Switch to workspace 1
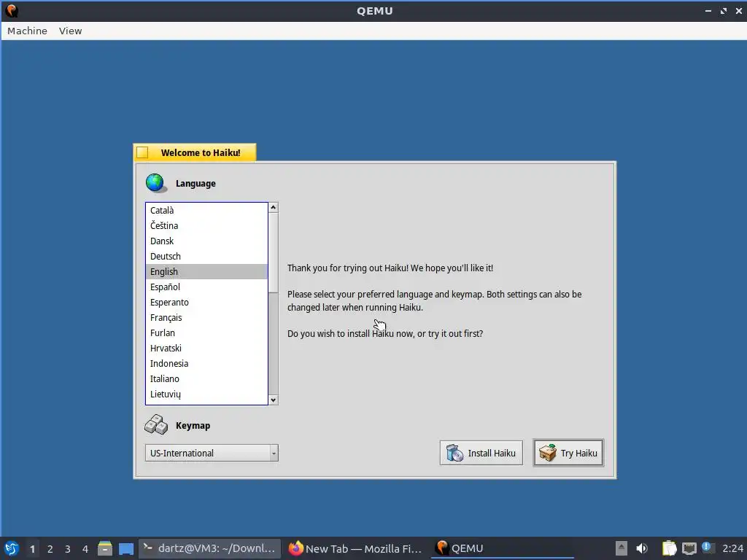This screenshot has height=560, width=747. click(x=32, y=549)
